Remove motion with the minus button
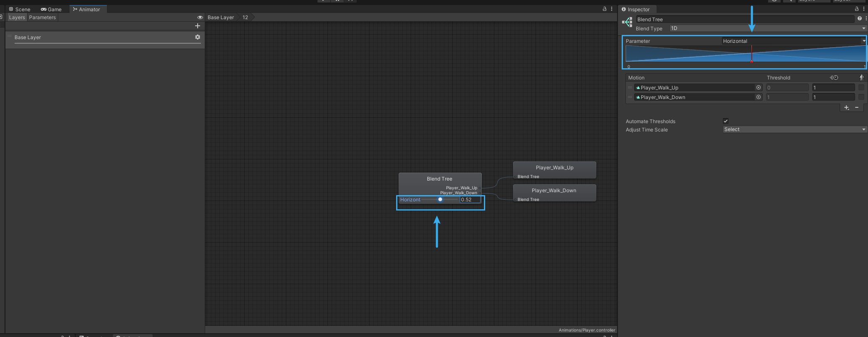Image resolution: width=868 pixels, height=337 pixels. [857, 107]
